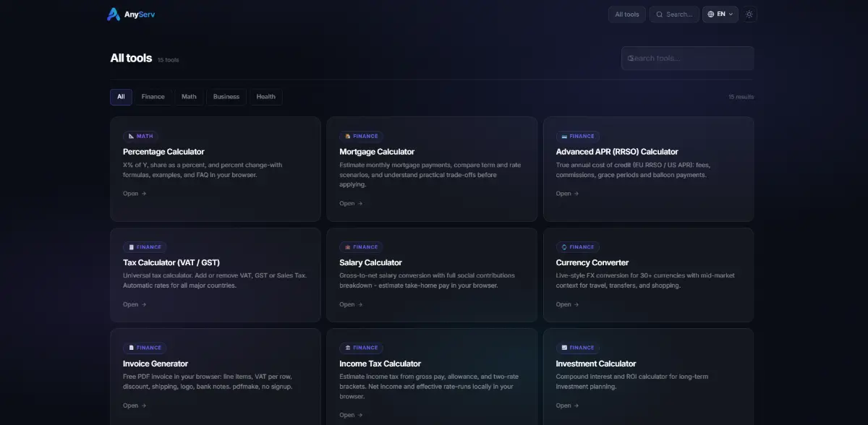868x425 pixels.
Task: Click the FINANCE badge on Tax Calculator
Action: tap(145, 246)
